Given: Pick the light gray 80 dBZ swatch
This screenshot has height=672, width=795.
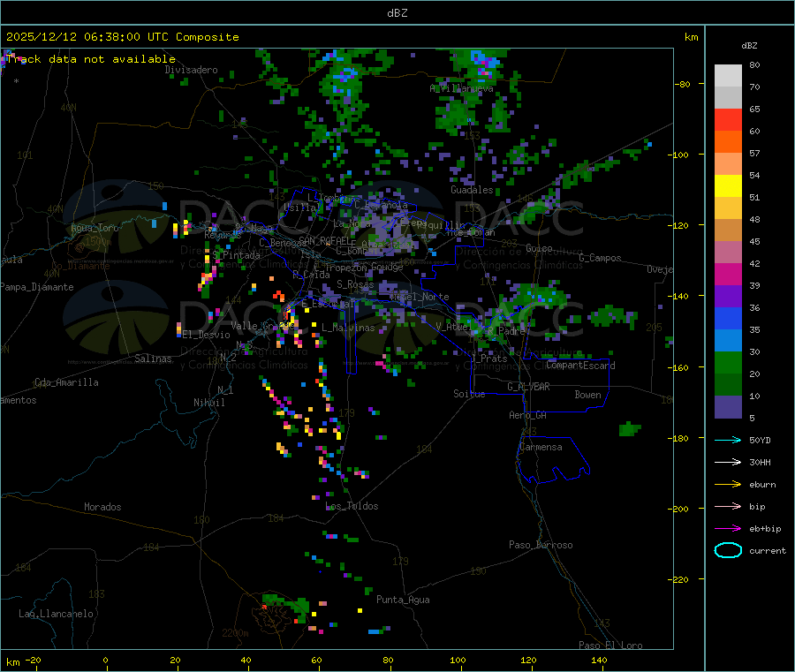Looking at the screenshot, I should (x=728, y=76).
